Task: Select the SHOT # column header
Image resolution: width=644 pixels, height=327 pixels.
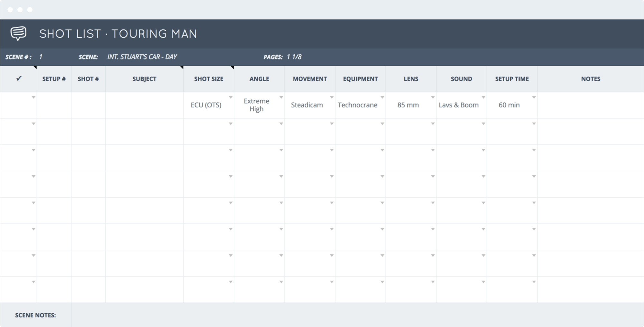Action: pos(88,79)
